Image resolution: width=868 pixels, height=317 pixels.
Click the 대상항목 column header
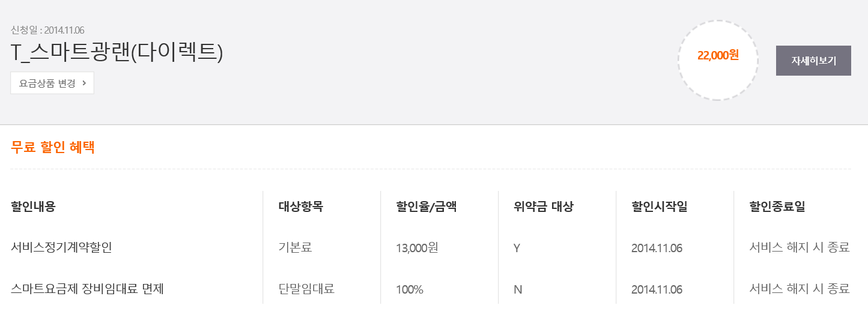tap(301, 207)
